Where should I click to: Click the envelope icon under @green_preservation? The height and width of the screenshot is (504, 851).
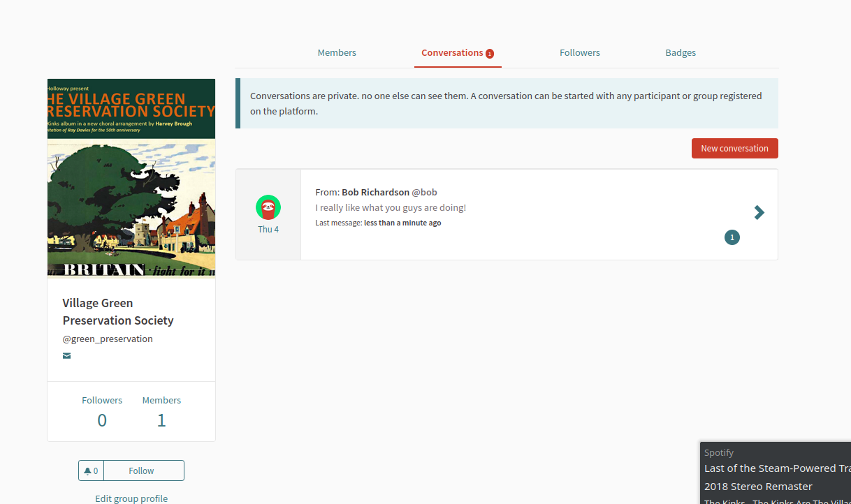(x=66, y=356)
